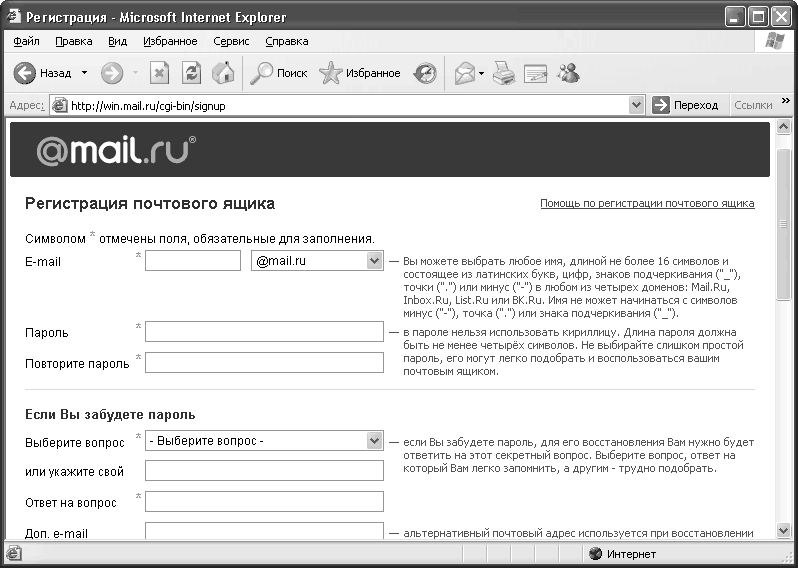Open the Сервис menu
The width and height of the screenshot is (798, 568).
pos(231,41)
